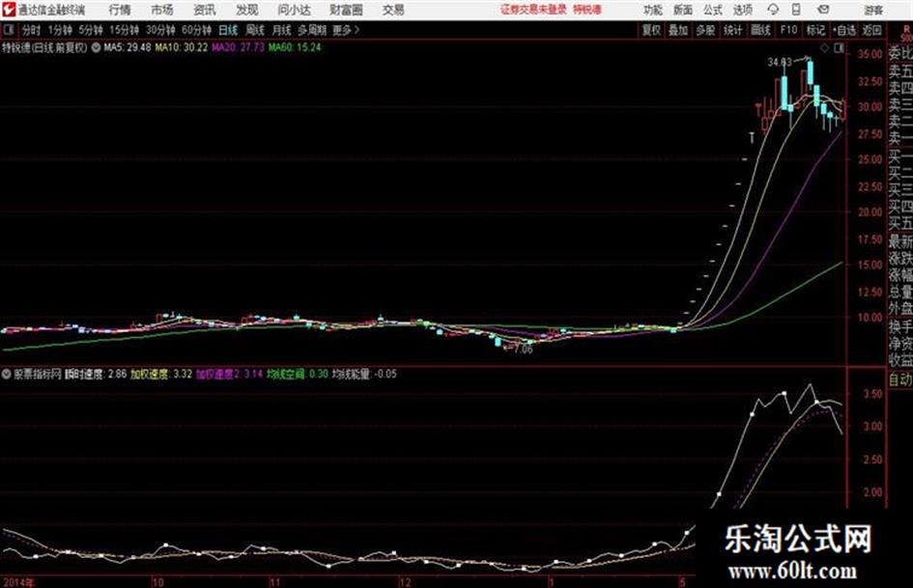The height and width of the screenshot is (588, 913).
Task: Open the 功能 menu
Action: point(653,10)
